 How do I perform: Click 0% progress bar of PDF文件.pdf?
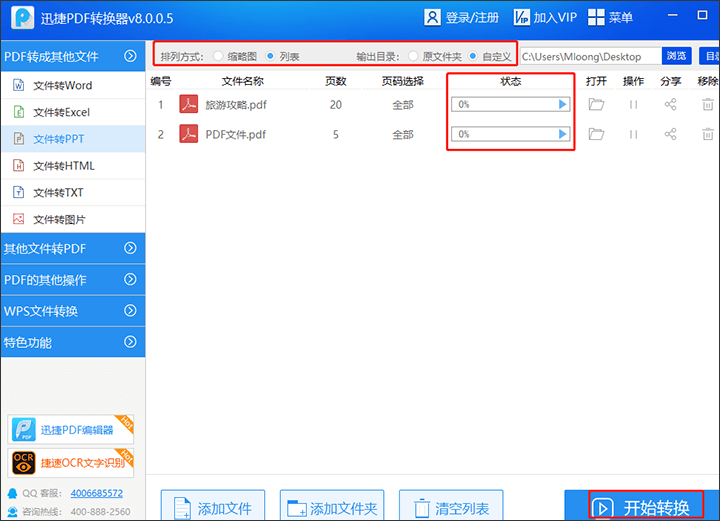coord(511,134)
